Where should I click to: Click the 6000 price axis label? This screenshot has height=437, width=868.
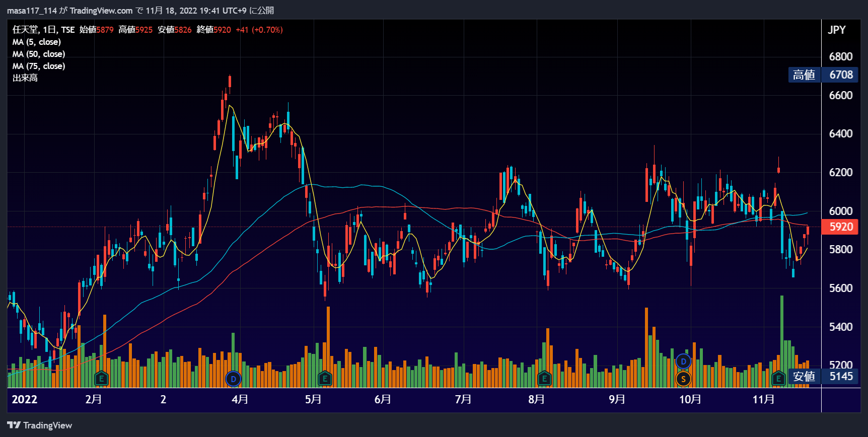[x=841, y=211]
